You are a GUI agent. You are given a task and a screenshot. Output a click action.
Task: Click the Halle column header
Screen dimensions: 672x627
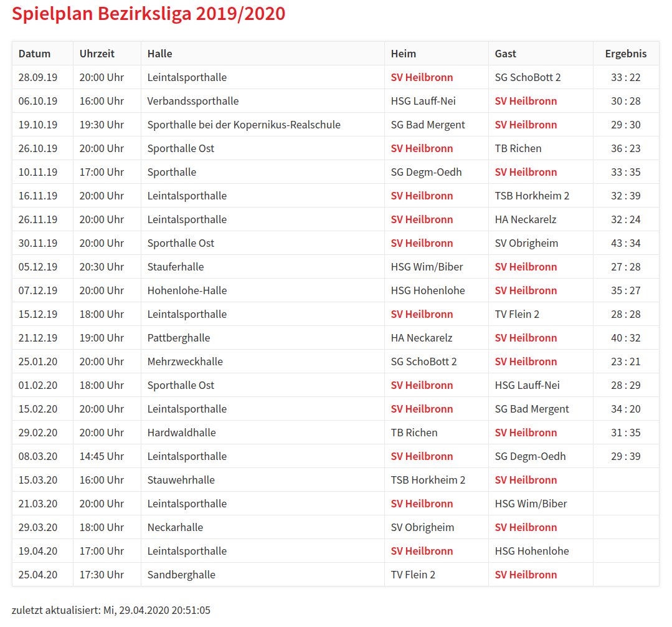(160, 54)
